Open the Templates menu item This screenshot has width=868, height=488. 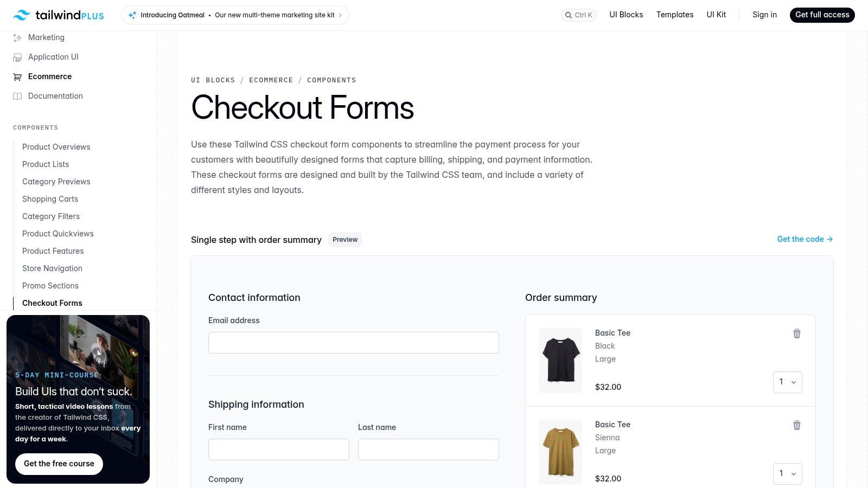[674, 15]
